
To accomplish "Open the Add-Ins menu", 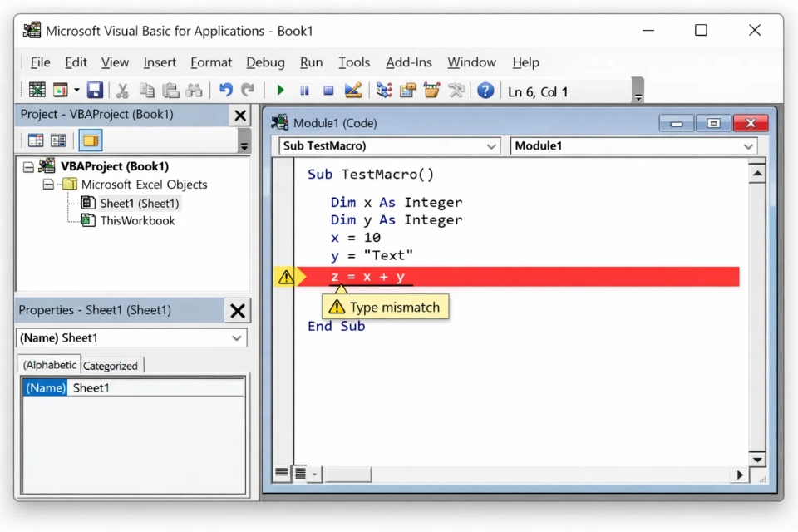I will point(408,62).
